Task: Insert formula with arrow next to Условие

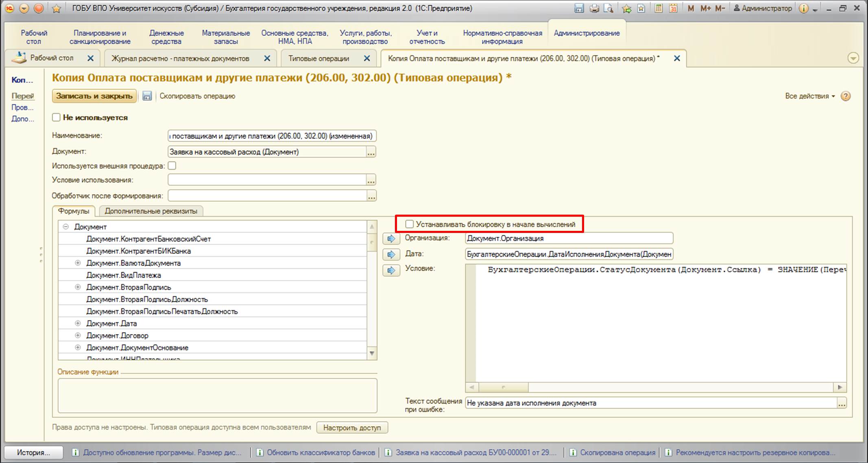Action: click(x=391, y=270)
